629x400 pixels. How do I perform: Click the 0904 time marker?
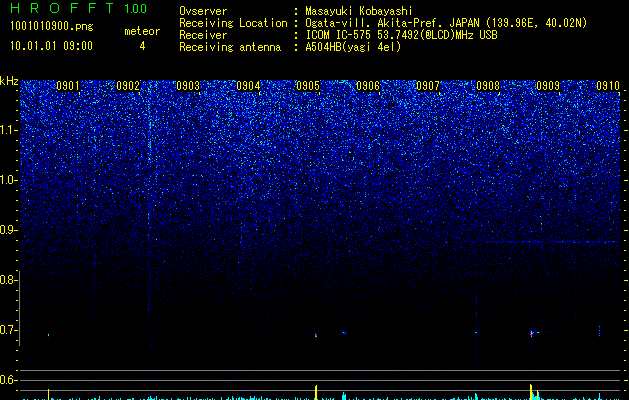[248, 86]
